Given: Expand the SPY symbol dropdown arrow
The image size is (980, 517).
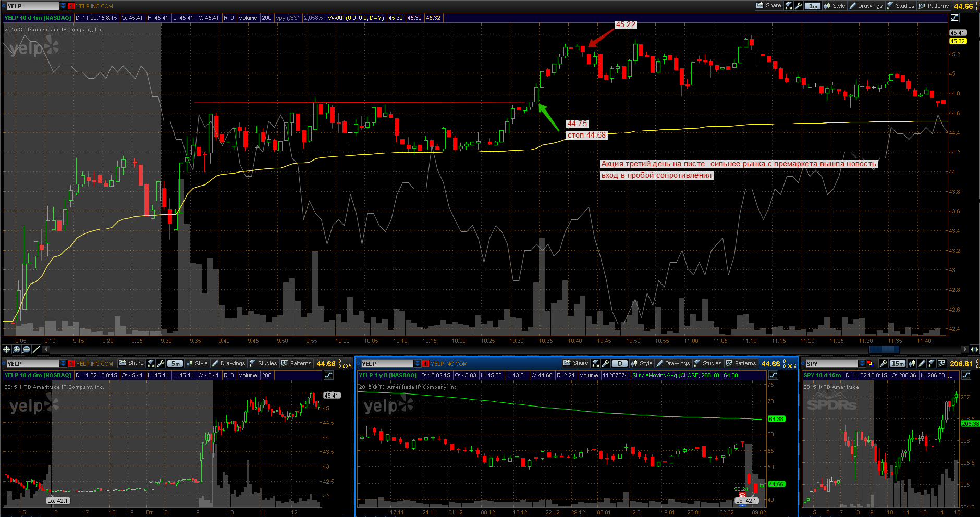Looking at the screenshot, I should pyautogui.click(x=862, y=364).
